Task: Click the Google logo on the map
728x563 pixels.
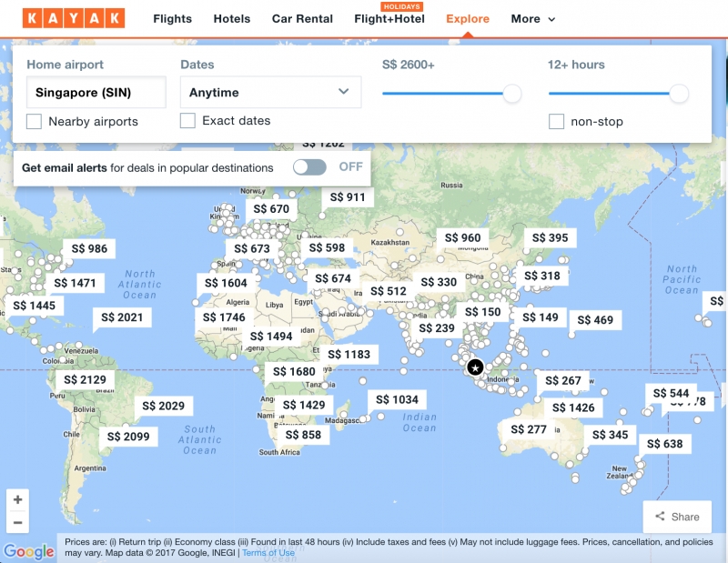Action: pyautogui.click(x=29, y=551)
